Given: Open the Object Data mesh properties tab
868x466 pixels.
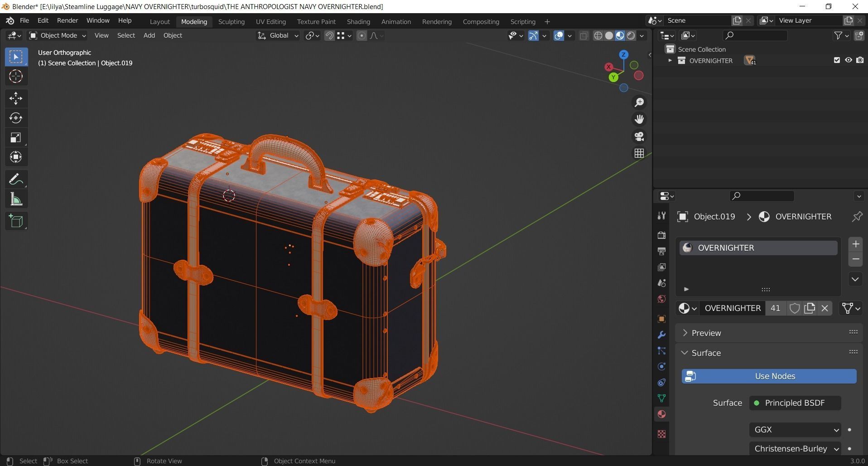Looking at the screenshot, I should [x=661, y=398].
